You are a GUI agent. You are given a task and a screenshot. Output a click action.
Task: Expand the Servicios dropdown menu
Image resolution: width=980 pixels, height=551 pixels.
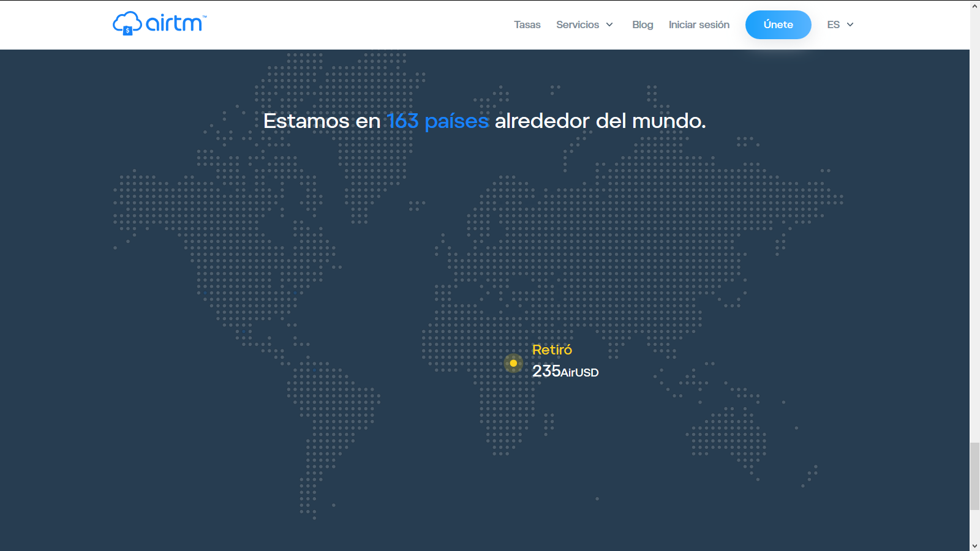click(x=584, y=24)
